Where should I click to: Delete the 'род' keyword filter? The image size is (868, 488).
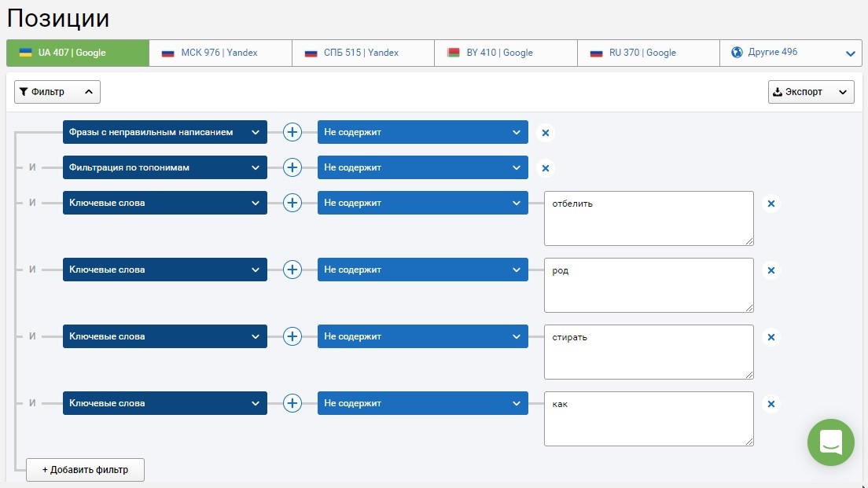pos(771,270)
